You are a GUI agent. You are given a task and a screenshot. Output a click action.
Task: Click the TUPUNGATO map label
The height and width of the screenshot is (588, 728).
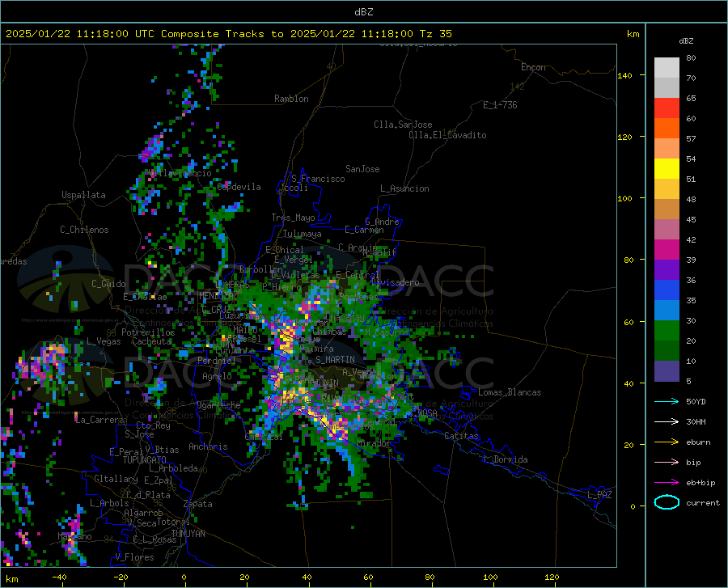click(145, 460)
